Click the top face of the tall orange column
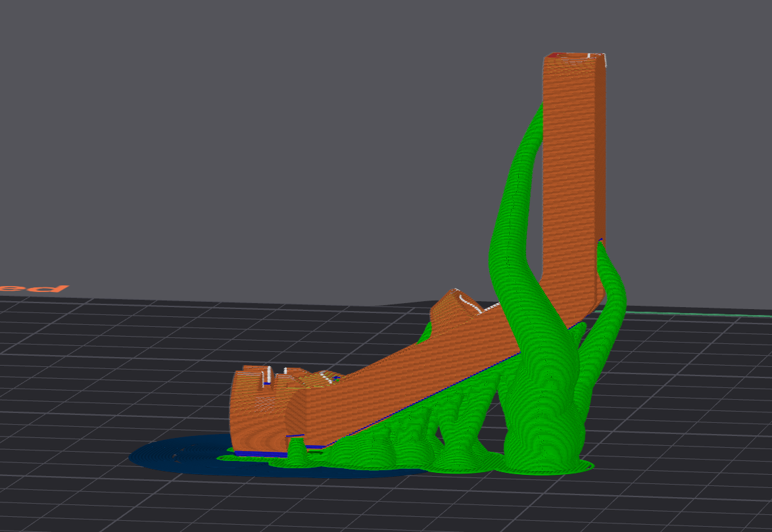Screen dimensions: 772x532 point(571,57)
